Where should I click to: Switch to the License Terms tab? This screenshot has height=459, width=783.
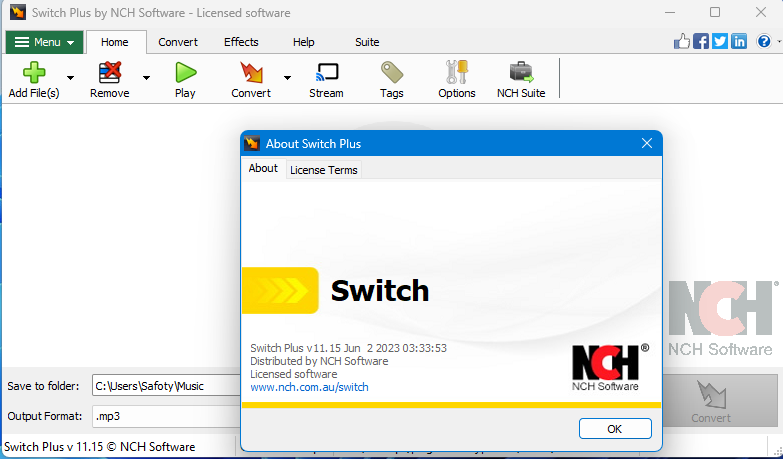pyautogui.click(x=323, y=170)
